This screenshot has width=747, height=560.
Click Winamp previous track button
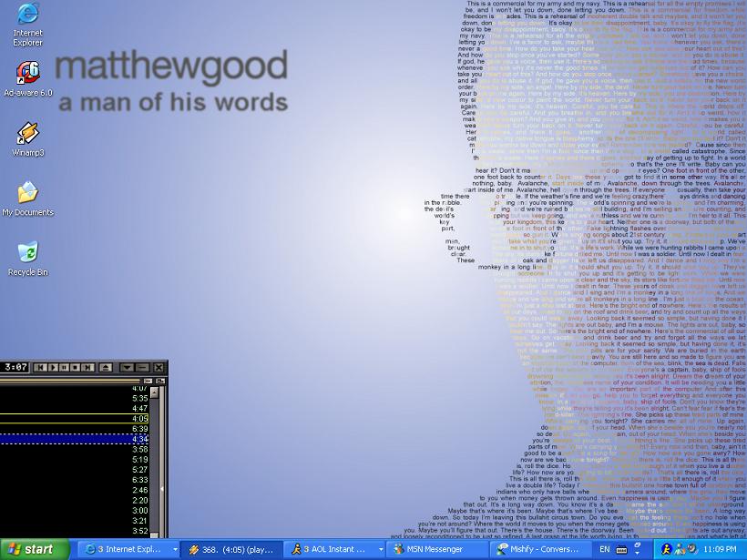39,367
